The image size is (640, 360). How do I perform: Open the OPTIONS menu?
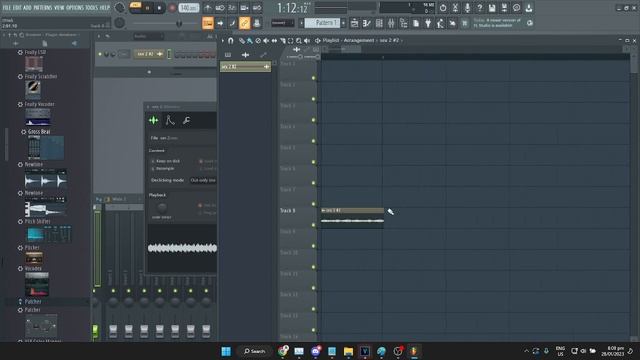[x=75, y=8]
